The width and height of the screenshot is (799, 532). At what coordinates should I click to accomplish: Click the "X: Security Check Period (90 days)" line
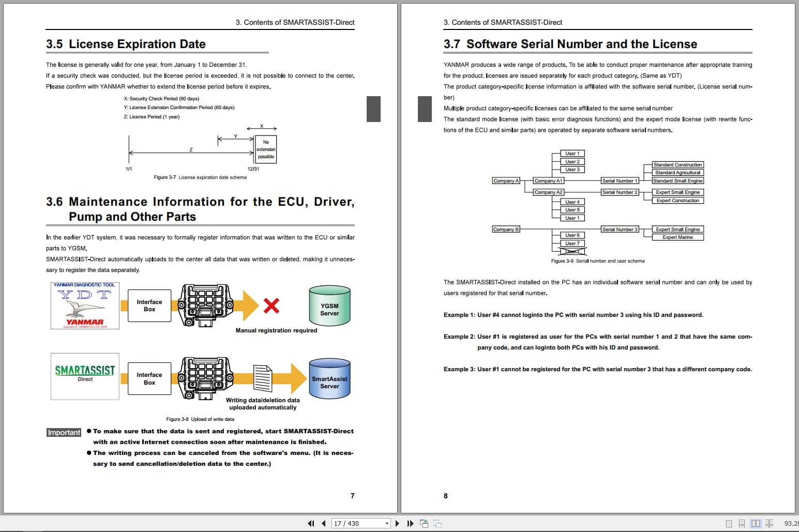161,99
